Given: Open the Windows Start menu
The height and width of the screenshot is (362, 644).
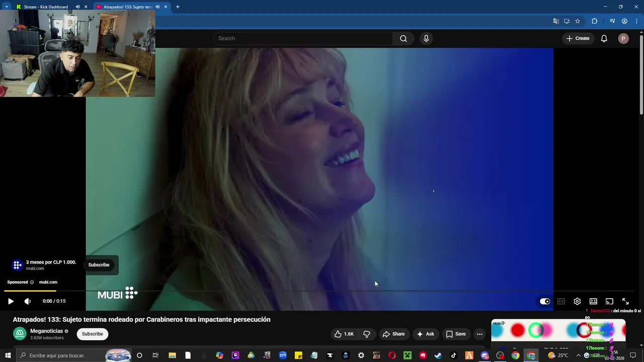Looking at the screenshot, I should (8, 355).
